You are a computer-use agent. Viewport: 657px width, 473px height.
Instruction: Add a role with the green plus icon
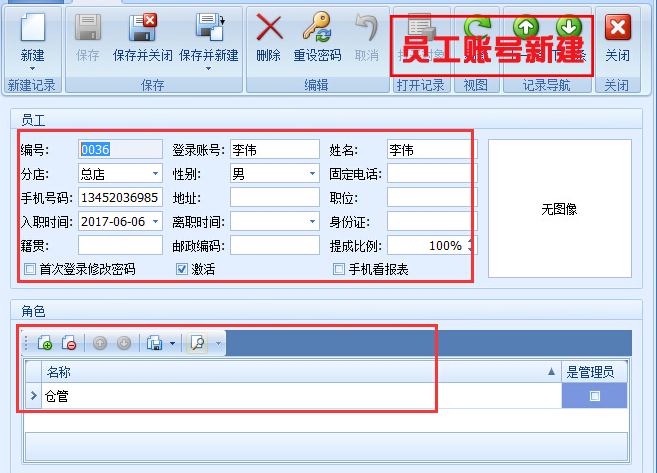(45, 343)
